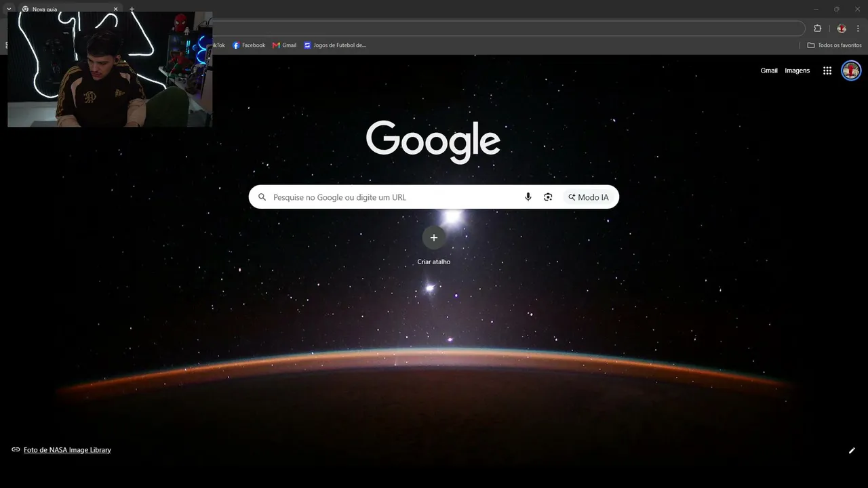Open the Chrome profile avatar in the toolbar
Viewport: 868px width, 488px height.
(x=842, y=28)
